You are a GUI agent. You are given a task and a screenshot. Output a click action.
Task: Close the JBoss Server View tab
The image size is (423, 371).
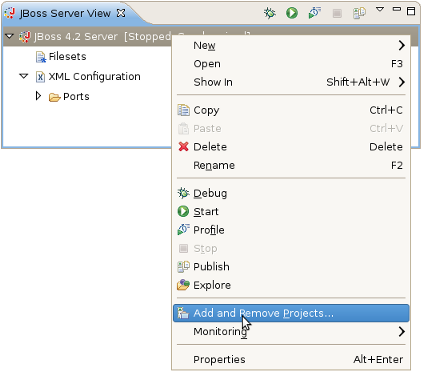coord(121,13)
